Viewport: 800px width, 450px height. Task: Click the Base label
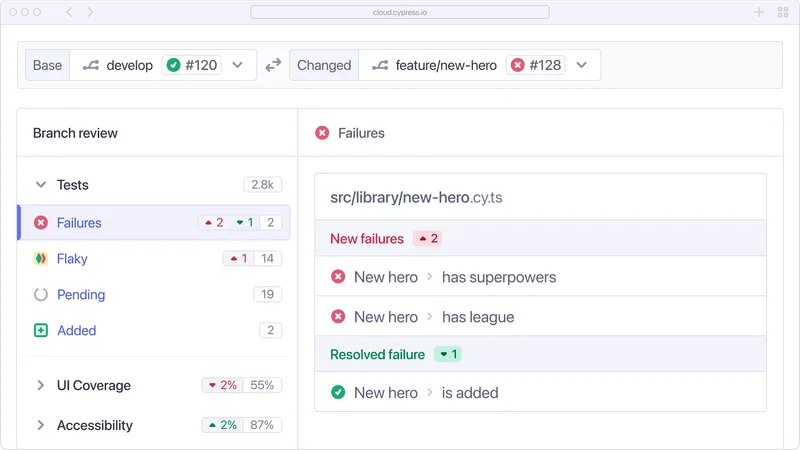[47, 65]
